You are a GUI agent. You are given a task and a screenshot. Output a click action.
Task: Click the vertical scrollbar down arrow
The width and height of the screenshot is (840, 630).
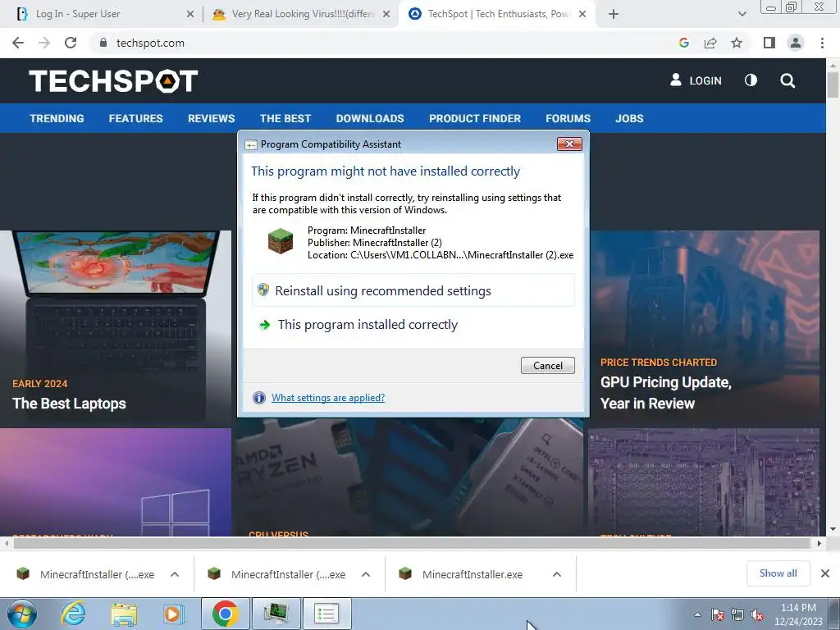click(833, 529)
